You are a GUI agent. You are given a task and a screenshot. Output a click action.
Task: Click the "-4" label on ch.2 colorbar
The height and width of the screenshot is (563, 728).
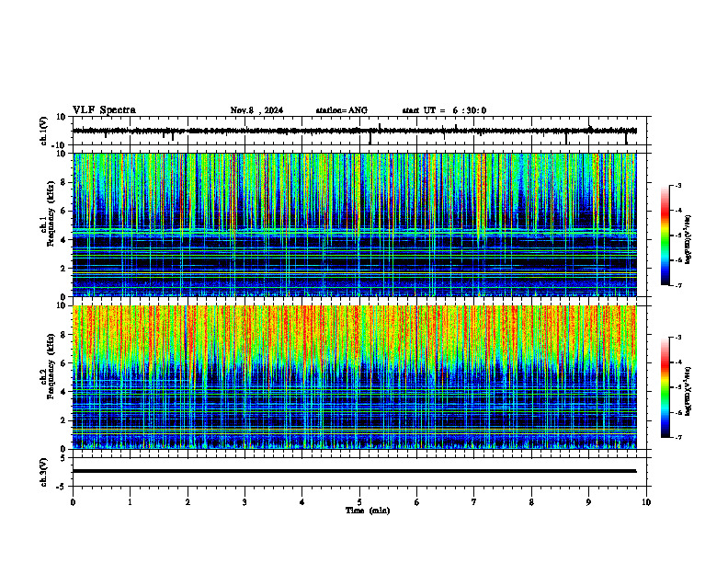point(677,362)
